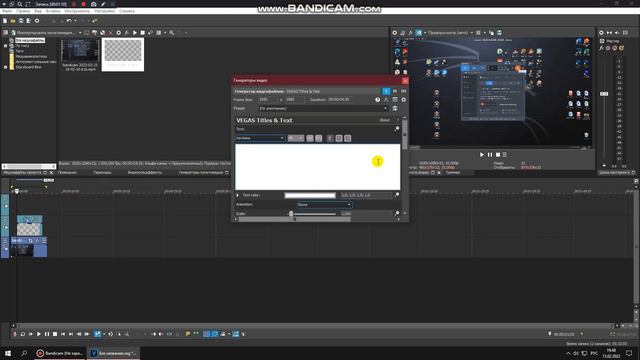Open the Font family dropdown in Titles & Text
This screenshot has width=640, height=360.
pos(260,138)
